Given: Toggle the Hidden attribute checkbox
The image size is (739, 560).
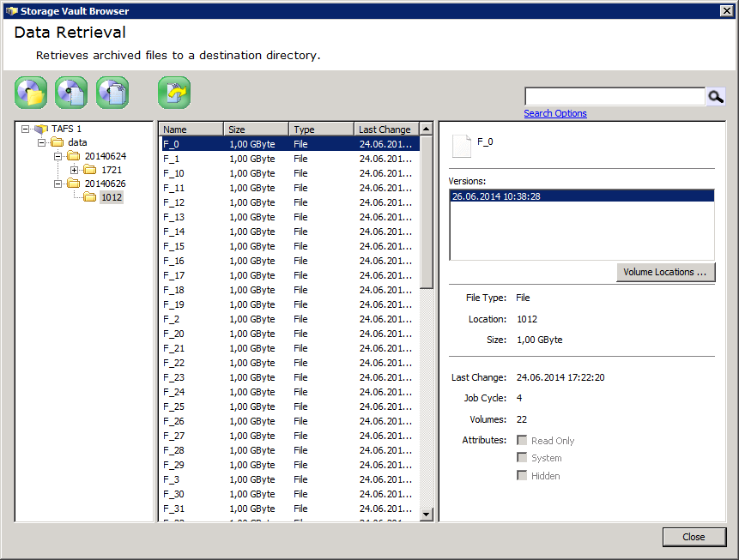Looking at the screenshot, I should [x=522, y=475].
